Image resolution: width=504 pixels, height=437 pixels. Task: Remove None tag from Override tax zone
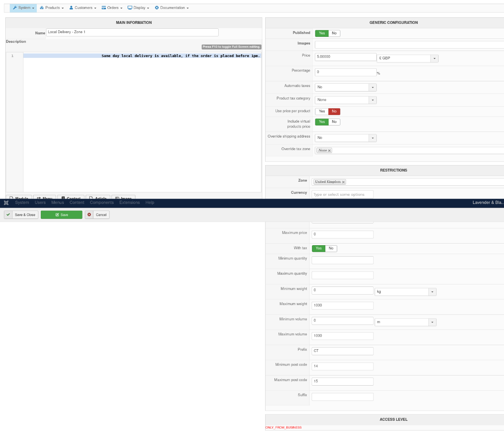point(329,151)
